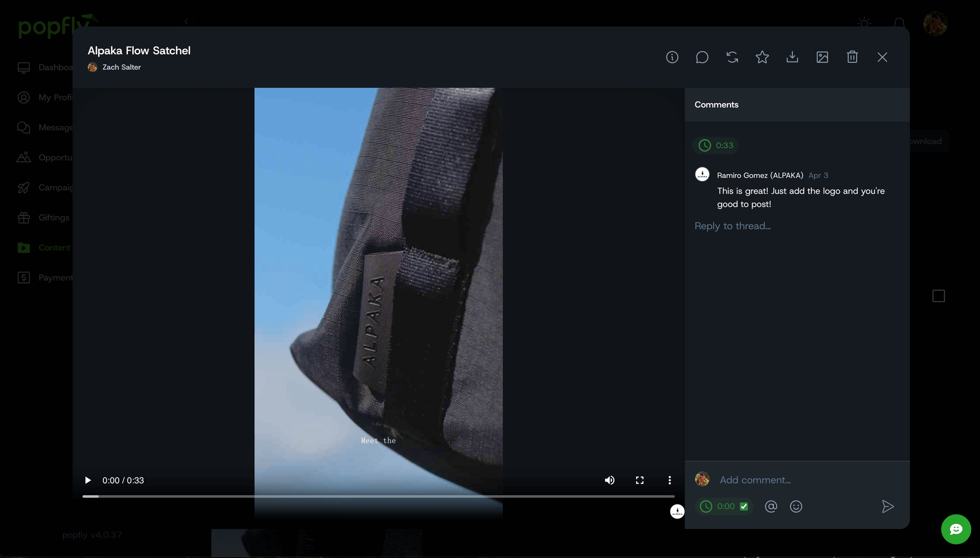Viewport: 980px width, 558px height.
Task: Mention someone with the @ icon
Action: point(771,507)
